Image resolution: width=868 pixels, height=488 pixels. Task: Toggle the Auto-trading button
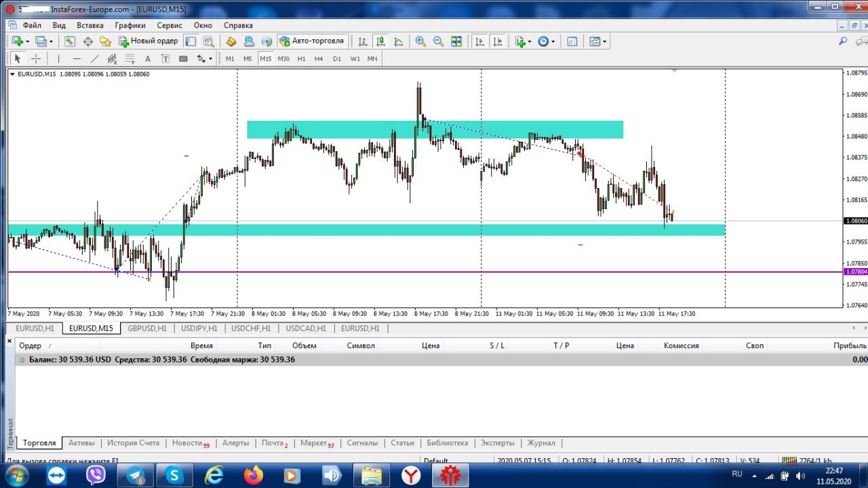click(x=312, y=41)
